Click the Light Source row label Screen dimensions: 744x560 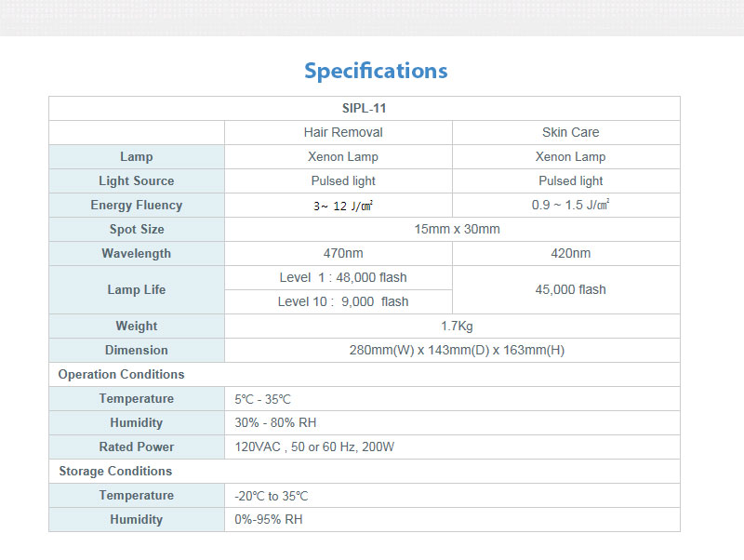(137, 180)
